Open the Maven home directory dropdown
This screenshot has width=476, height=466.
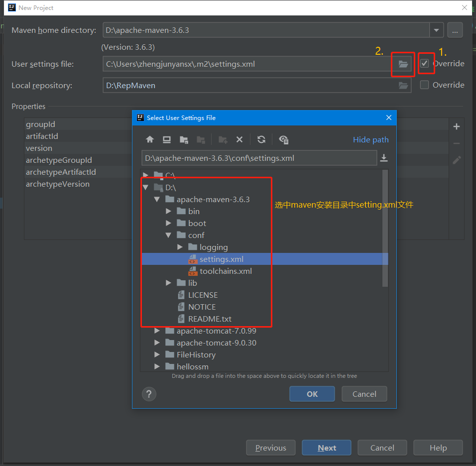click(x=436, y=30)
